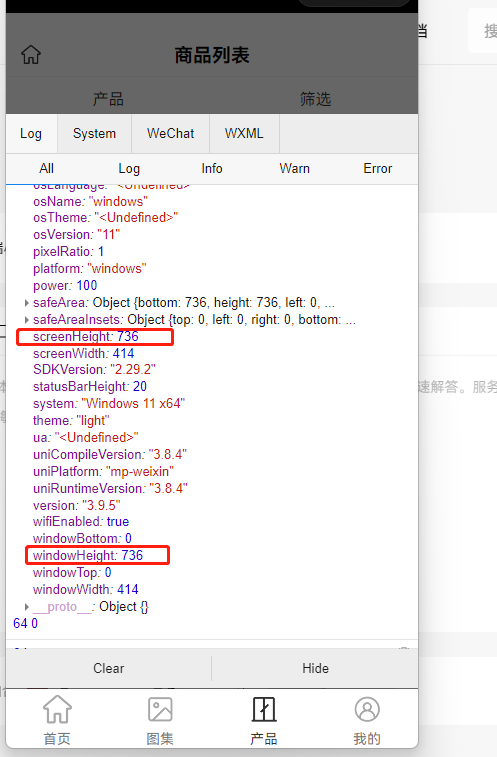The width and height of the screenshot is (497, 757).
Task: Clear the console output
Action: pyautogui.click(x=109, y=669)
